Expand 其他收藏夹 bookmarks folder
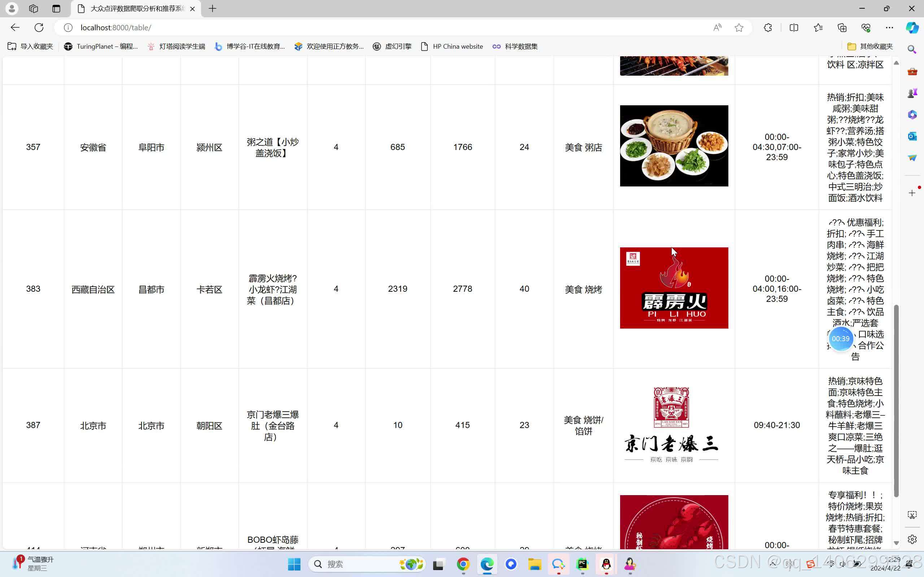The image size is (924, 577). pos(870,46)
